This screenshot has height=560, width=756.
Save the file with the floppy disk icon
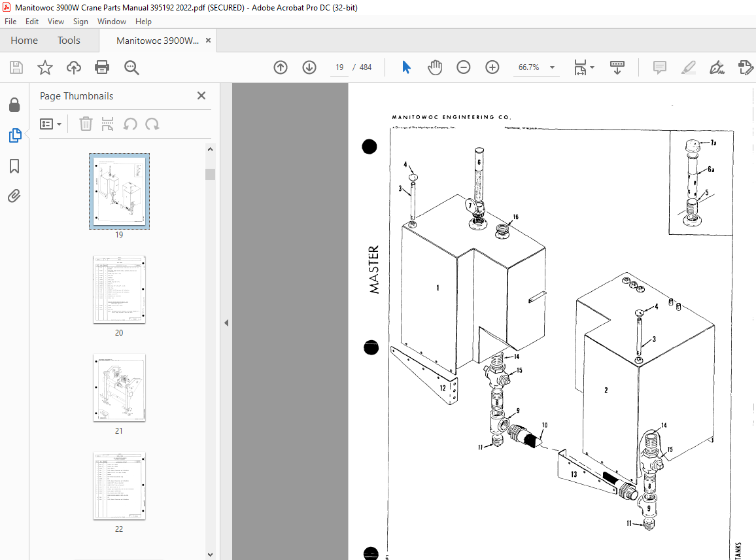16,67
